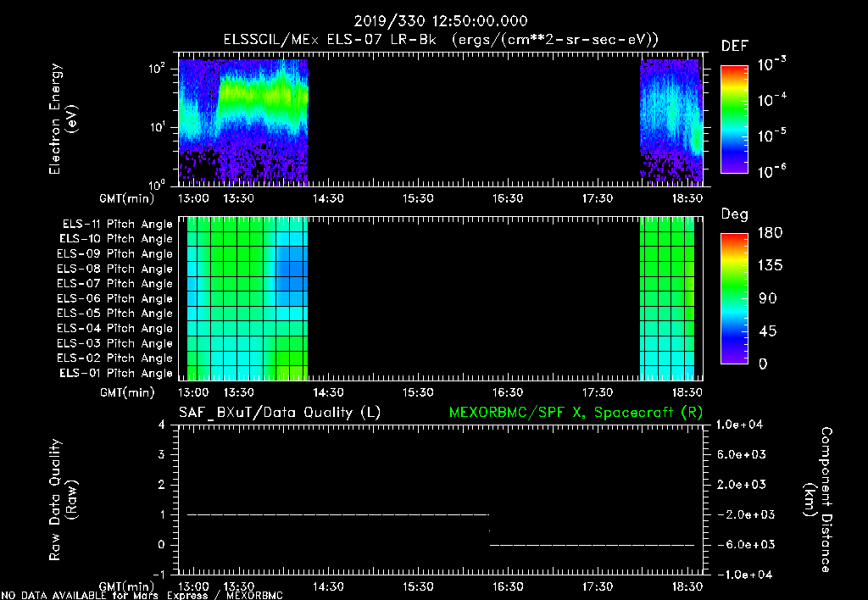
Task: Click the GMT(min) label under spectrogram
Action: (x=127, y=198)
